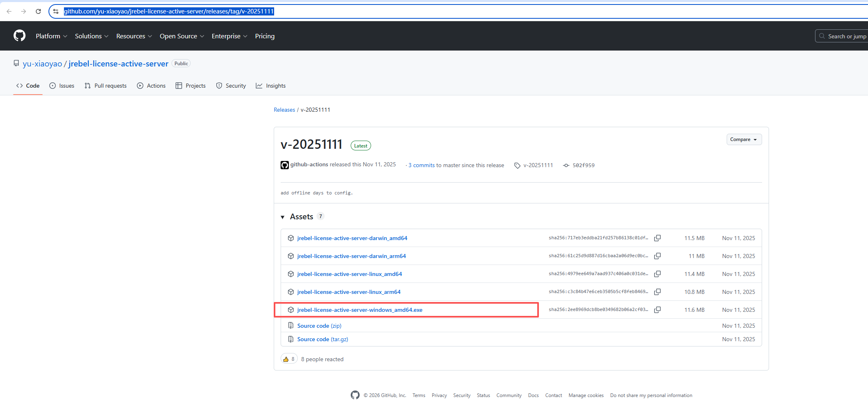Image resolution: width=868 pixels, height=417 pixels.
Task: Switch to the Code tab
Action: pyautogui.click(x=28, y=86)
